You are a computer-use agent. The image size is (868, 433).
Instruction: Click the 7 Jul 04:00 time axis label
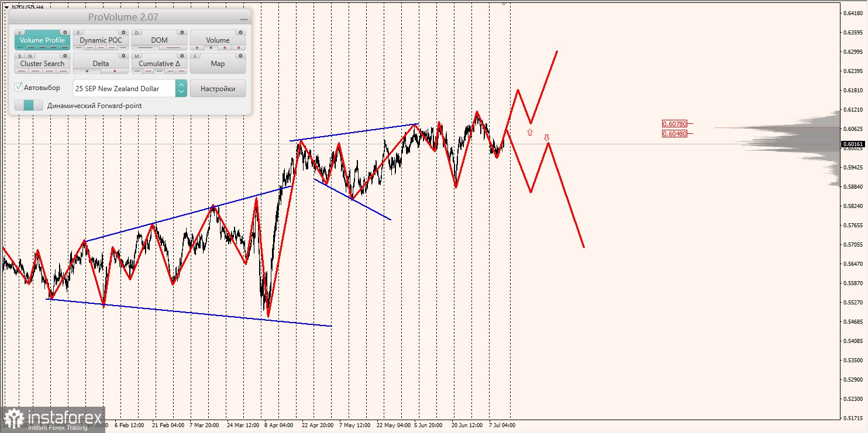click(502, 425)
